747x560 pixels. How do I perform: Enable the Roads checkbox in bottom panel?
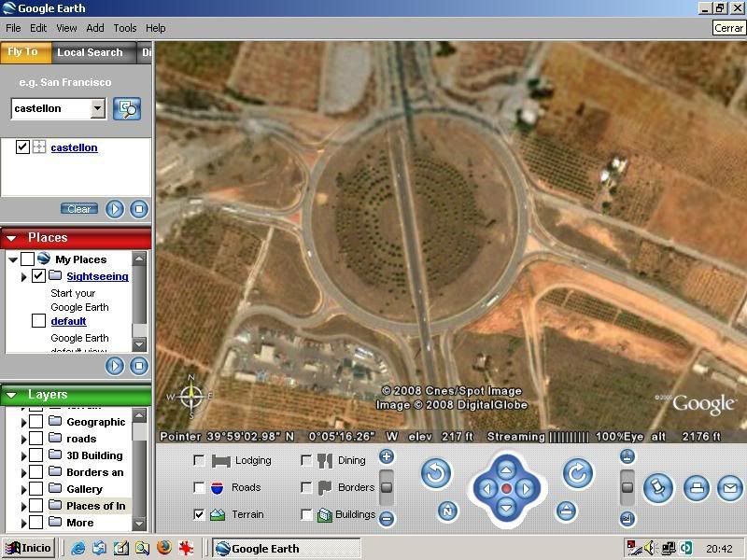tap(199, 487)
